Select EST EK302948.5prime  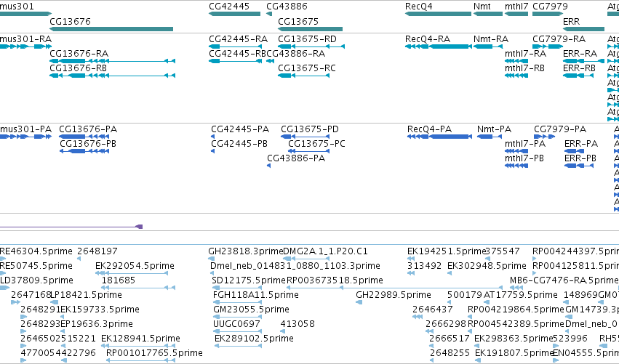tap(487, 266)
